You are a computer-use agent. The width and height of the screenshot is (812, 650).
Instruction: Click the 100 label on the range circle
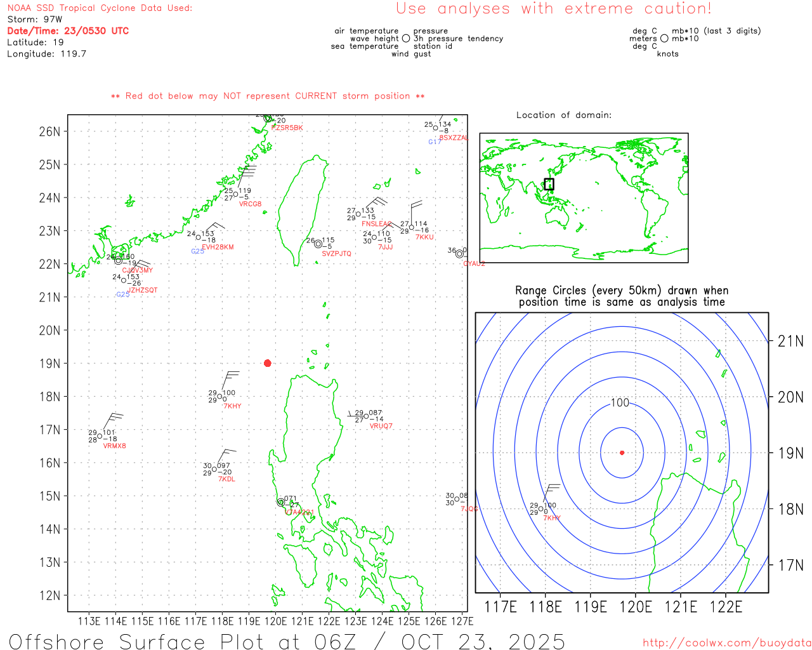(620, 402)
